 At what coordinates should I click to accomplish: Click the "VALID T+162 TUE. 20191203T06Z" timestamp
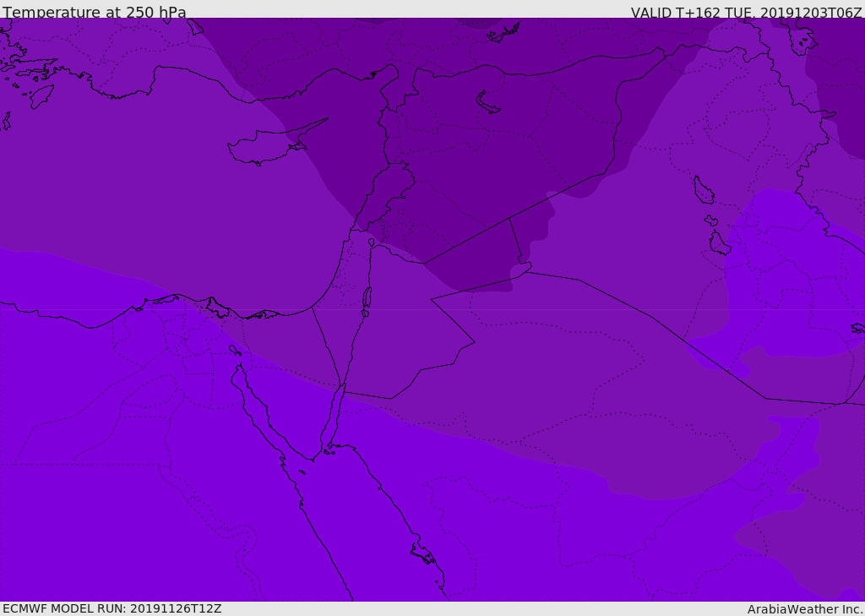click(747, 13)
